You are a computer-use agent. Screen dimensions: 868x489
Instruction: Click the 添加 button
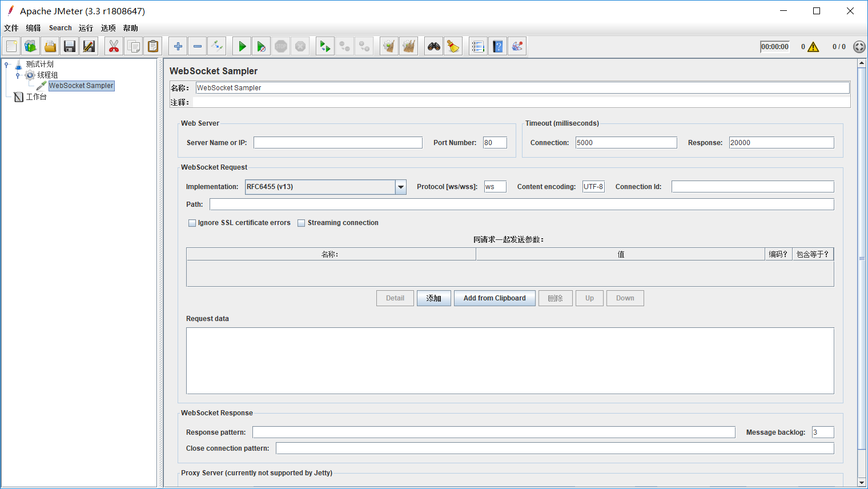[x=434, y=298]
